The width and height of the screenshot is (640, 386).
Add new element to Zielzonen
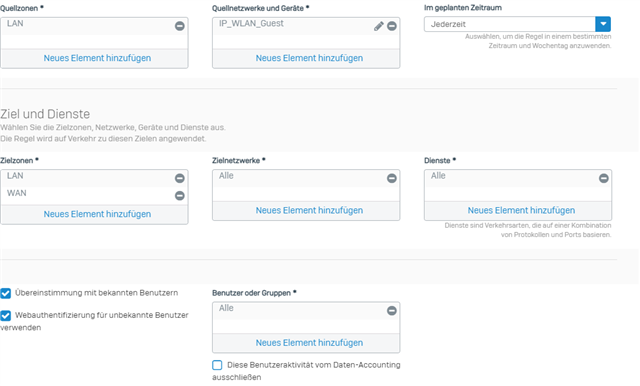pyautogui.click(x=97, y=214)
